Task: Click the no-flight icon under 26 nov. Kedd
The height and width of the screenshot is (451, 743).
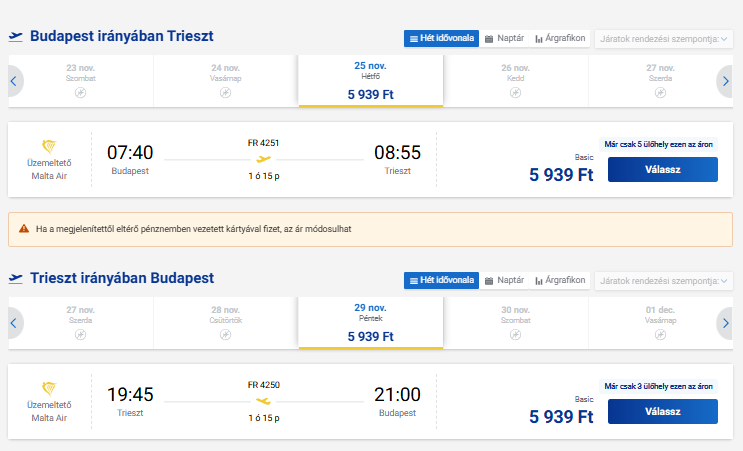Action: pos(515,92)
